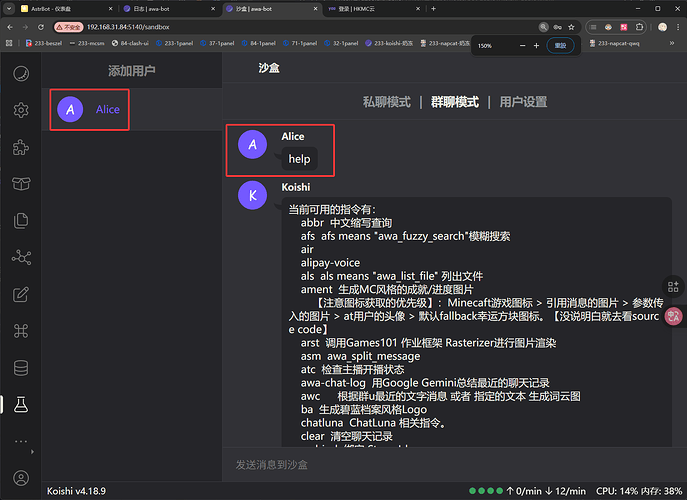This screenshot has height=500, width=687.
Task: Click the 发送消息到沙盒 message input
Action: (x=450, y=465)
